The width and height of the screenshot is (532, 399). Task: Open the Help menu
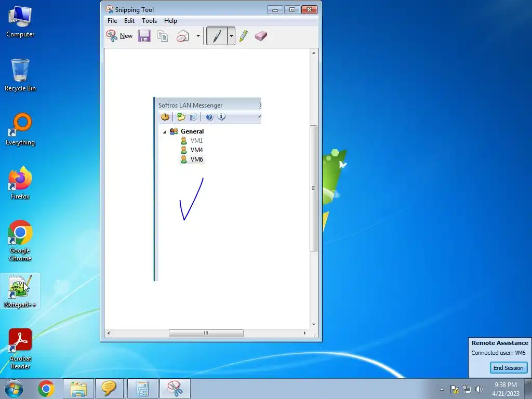(170, 21)
